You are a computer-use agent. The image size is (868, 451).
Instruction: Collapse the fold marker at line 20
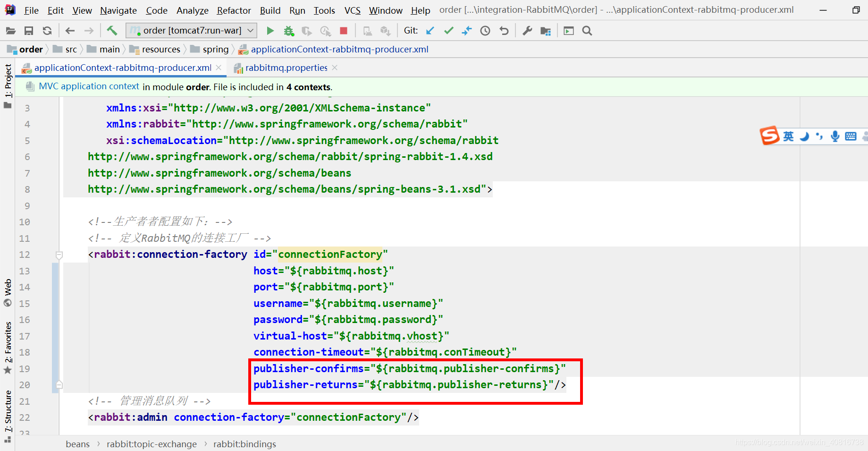pyautogui.click(x=59, y=385)
